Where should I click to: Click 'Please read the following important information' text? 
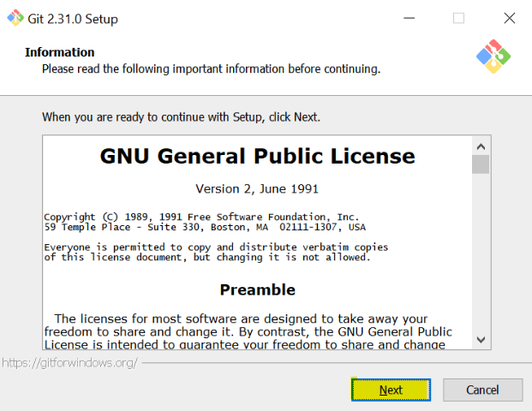pyautogui.click(x=211, y=68)
